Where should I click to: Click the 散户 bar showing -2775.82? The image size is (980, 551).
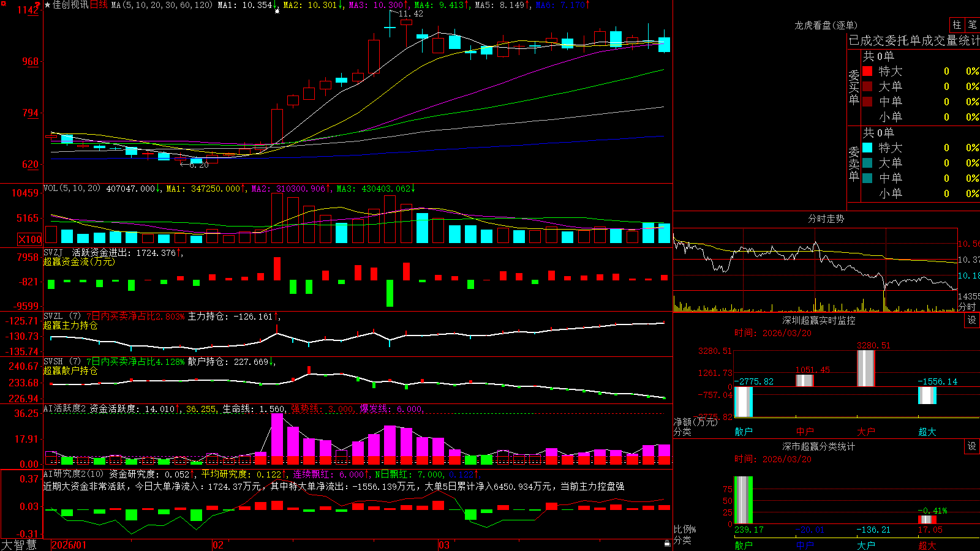[744, 402]
